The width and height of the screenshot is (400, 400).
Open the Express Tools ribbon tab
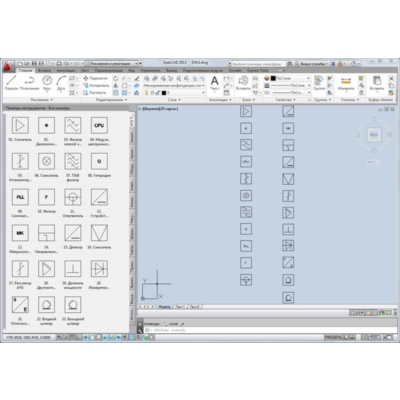coord(258,70)
